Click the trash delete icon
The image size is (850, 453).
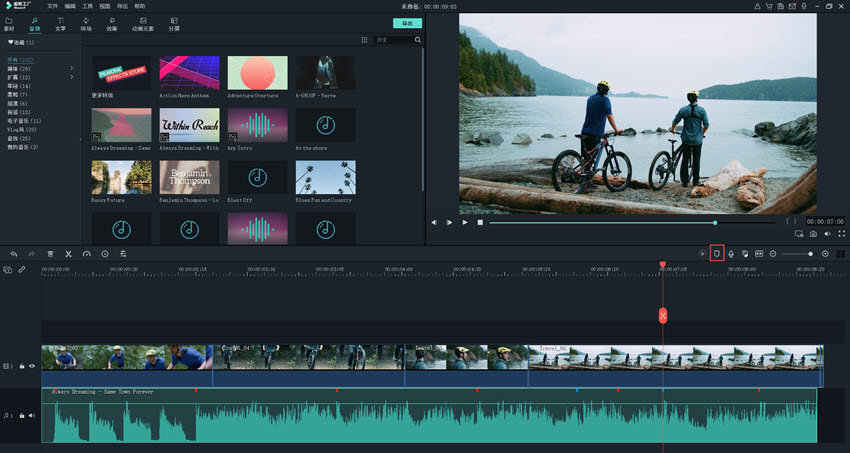pyautogui.click(x=50, y=254)
